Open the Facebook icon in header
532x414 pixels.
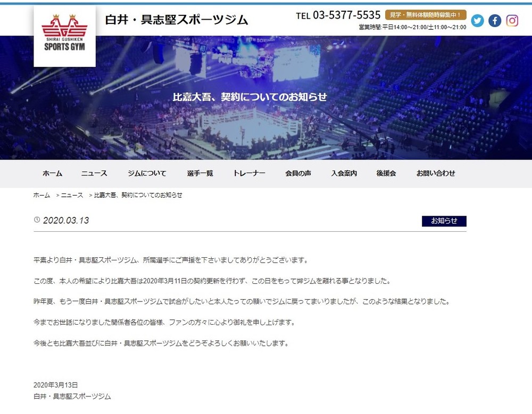pyautogui.click(x=495, y=21)
